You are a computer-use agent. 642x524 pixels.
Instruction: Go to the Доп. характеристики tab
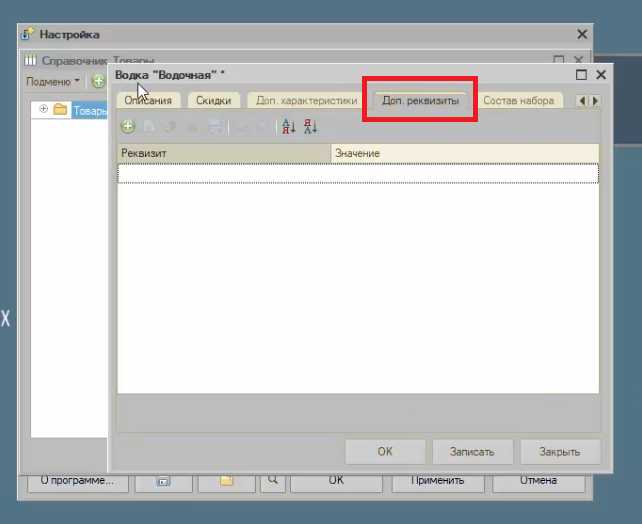pos(306,100)
